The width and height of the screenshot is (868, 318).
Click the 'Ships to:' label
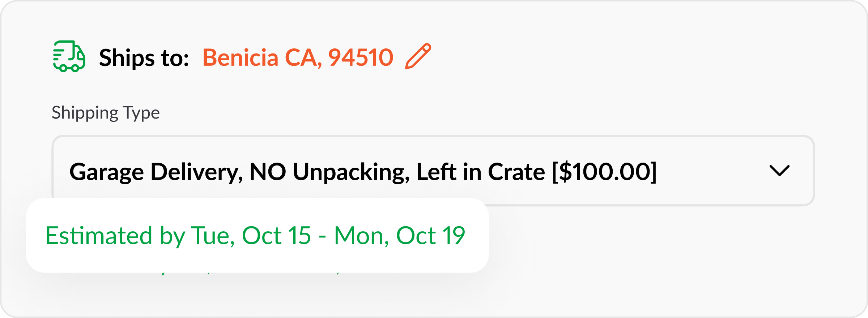coord(144,58)
